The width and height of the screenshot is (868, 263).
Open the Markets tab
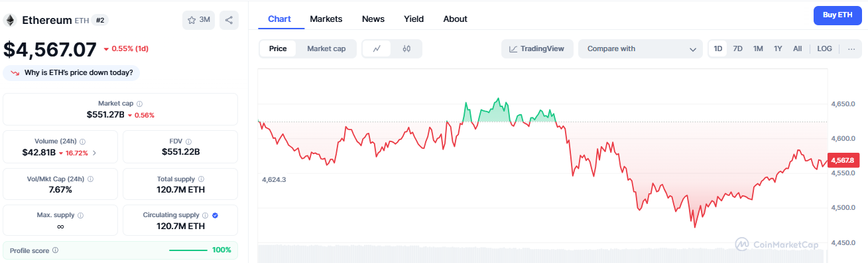pyautogui.click(x=326, y=19)
